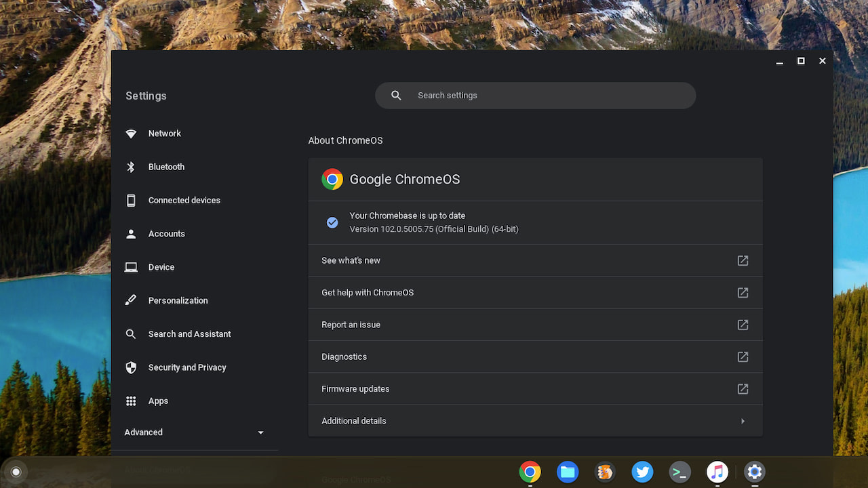
Task: Click the Advanced label in sidebar
Action: (x=143, y=432)
